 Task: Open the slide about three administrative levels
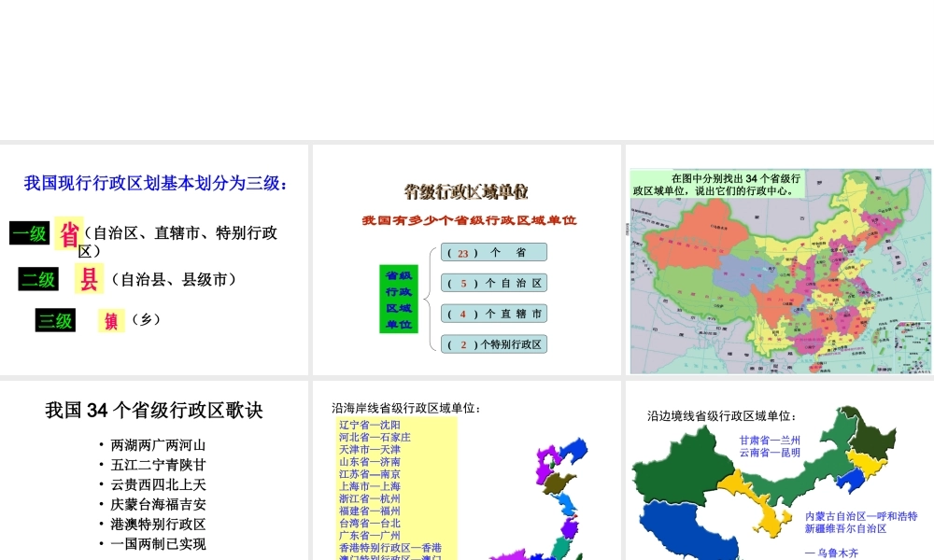(x=154, y=259)
